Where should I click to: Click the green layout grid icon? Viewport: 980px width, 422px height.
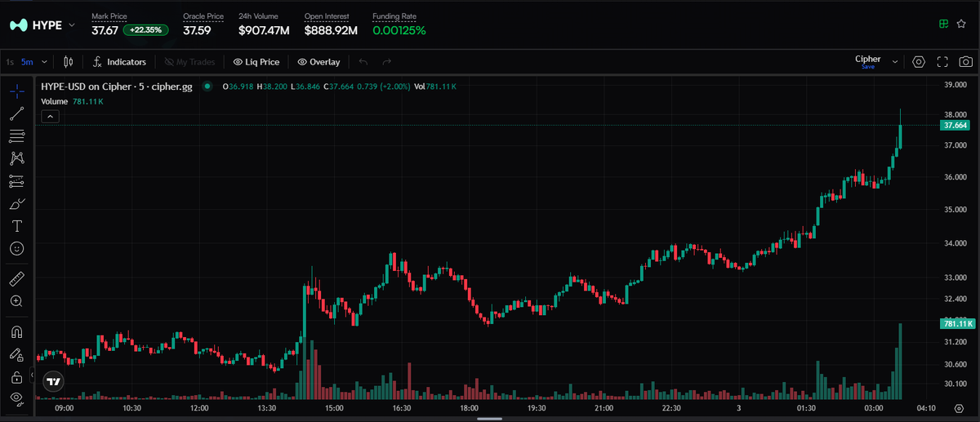tap(943, 24)
